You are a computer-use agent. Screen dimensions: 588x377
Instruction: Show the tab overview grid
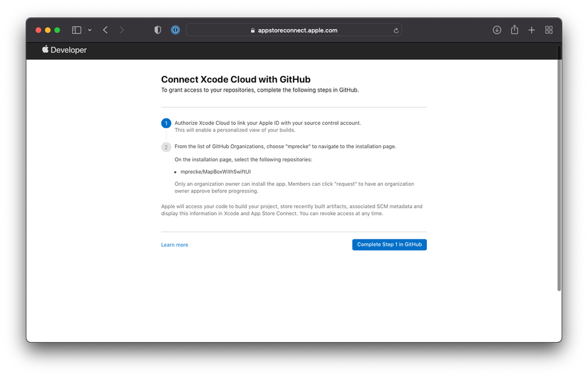point(549,30)
